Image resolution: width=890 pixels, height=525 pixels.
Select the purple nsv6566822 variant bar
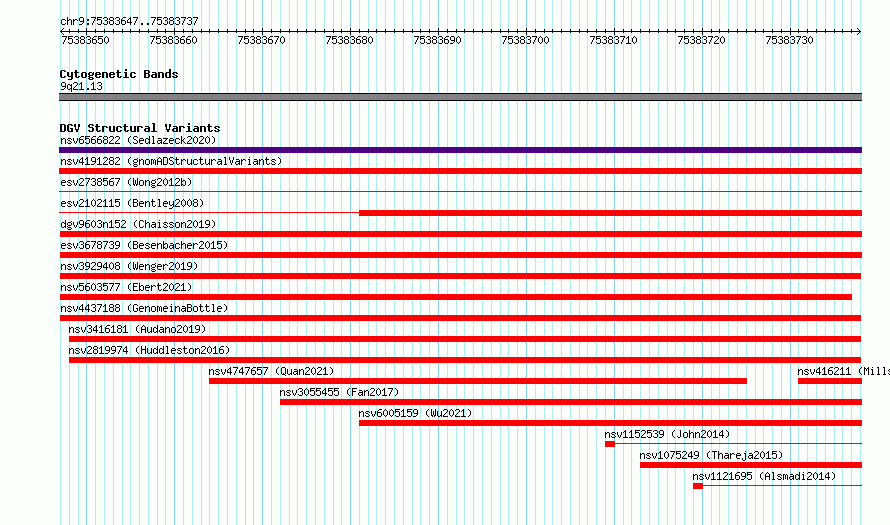pyautogui.click(x=460, y=150)
